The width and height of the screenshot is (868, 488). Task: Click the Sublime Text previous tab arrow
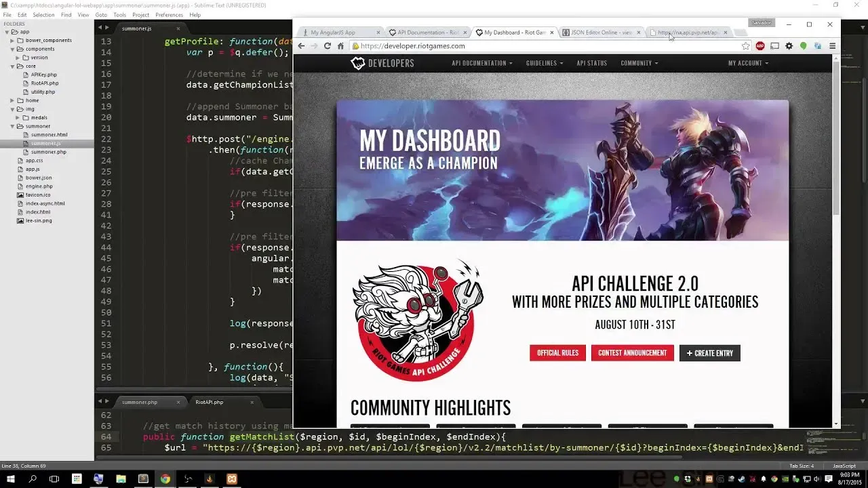pos(100,28)
